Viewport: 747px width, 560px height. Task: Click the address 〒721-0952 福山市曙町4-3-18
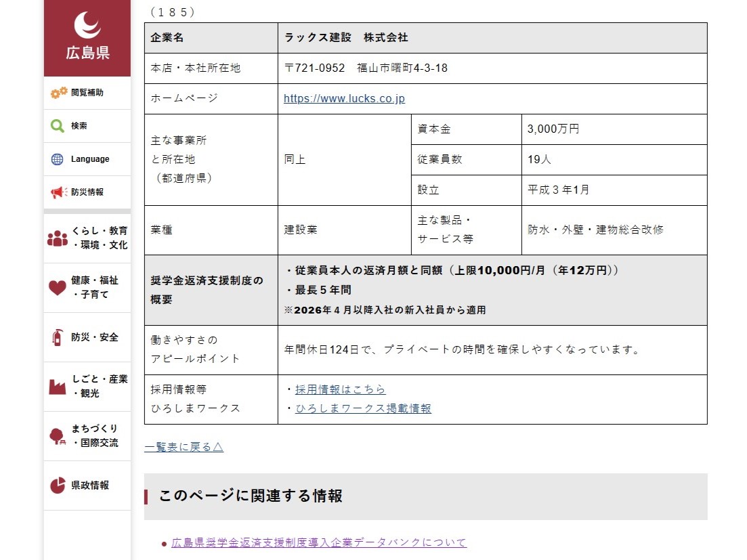pos(366,68)
